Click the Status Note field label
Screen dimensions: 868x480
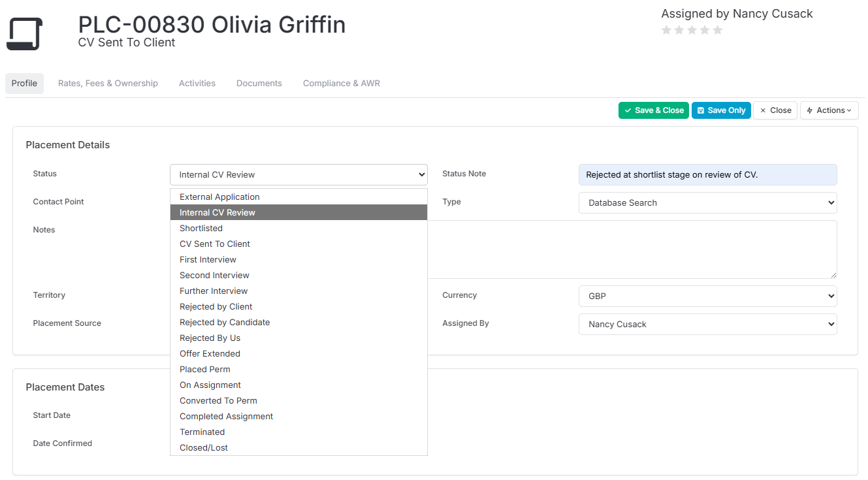[464, 174]
